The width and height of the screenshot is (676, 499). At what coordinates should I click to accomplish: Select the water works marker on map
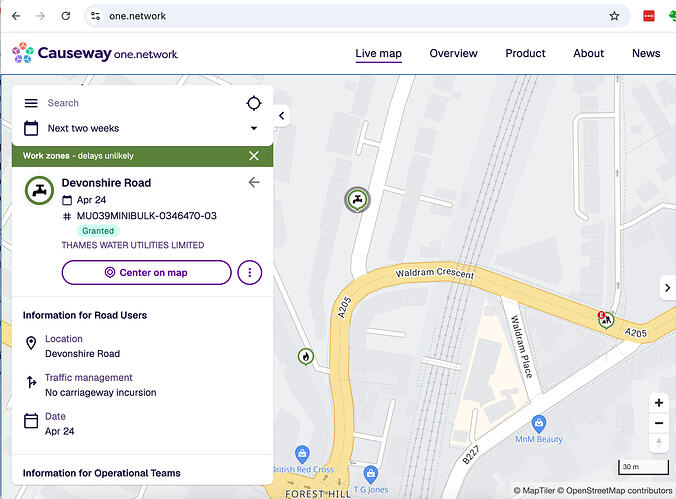357,200
